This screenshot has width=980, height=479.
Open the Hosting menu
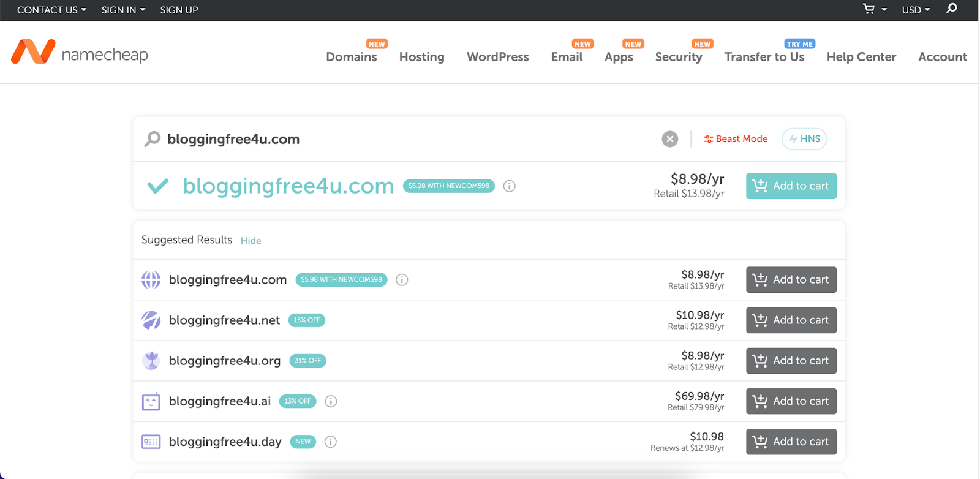tap(422, 57)
